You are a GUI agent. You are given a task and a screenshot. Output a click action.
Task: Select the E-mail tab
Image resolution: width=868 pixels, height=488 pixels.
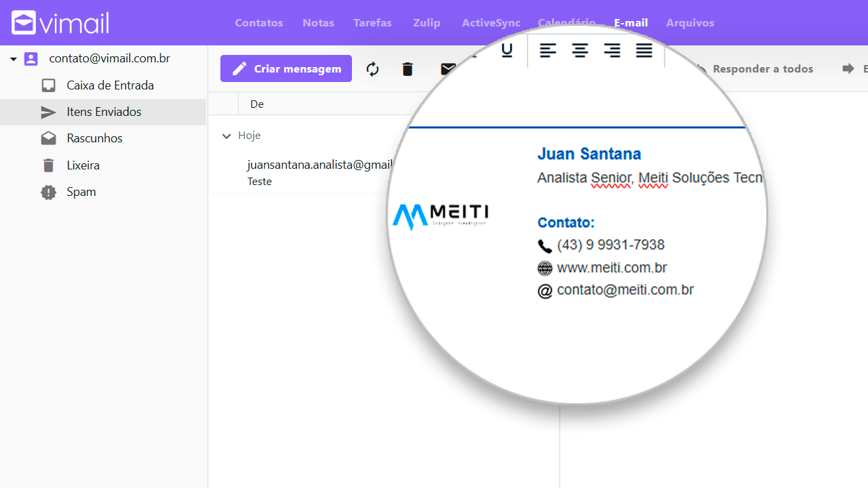pos(631,23)
